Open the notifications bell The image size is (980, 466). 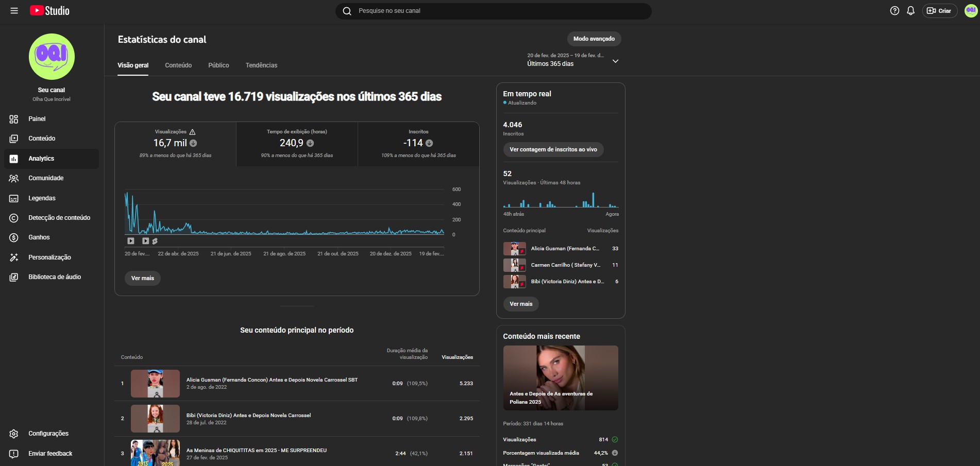(x=910, y=11)
